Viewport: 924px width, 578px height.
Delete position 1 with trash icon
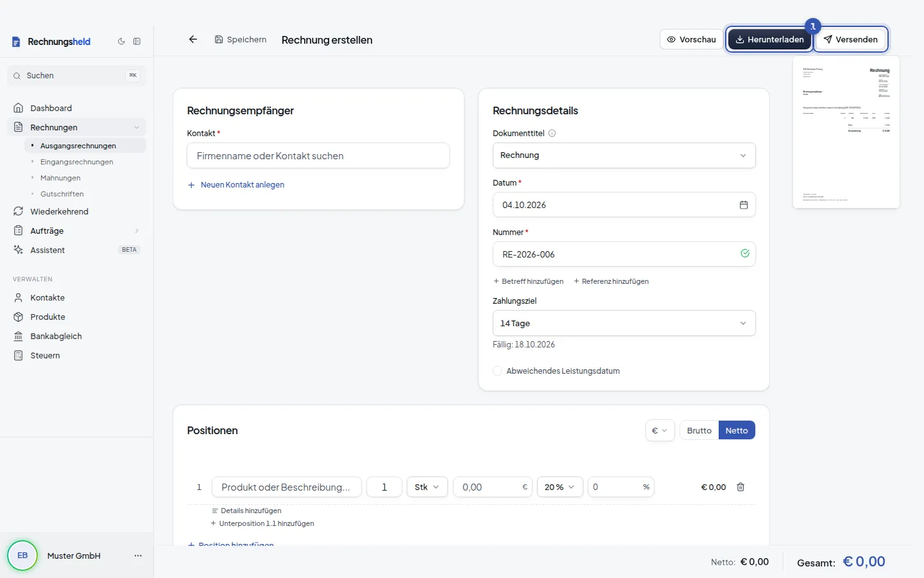pos(740,487)
